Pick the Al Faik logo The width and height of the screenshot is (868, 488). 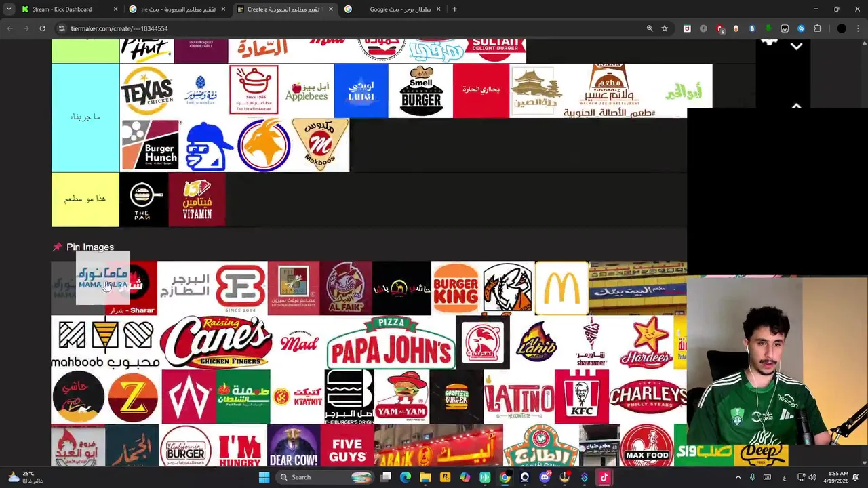coord(346,288)
